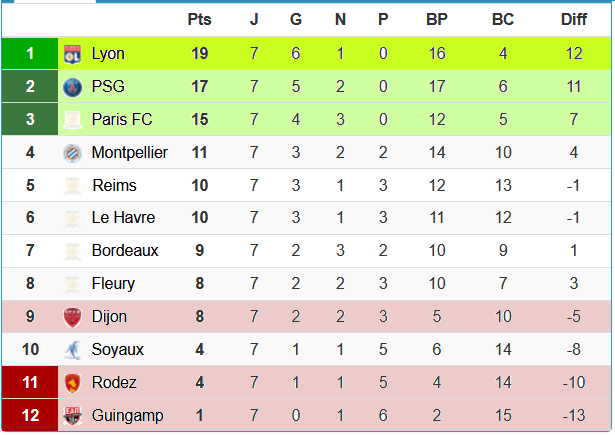
Task: Open the Bordeaux team link
Action: [x=125, y=251]
